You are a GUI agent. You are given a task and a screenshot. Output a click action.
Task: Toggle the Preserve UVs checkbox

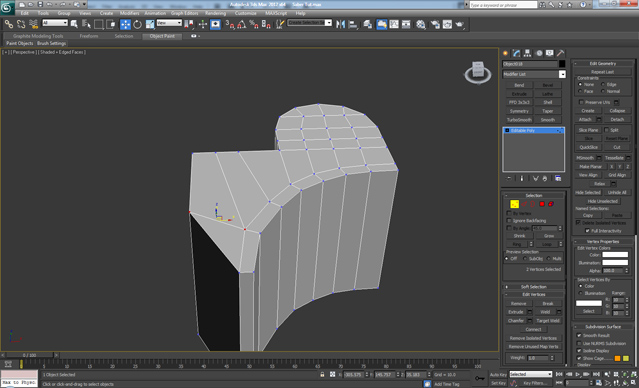(582, 102)
